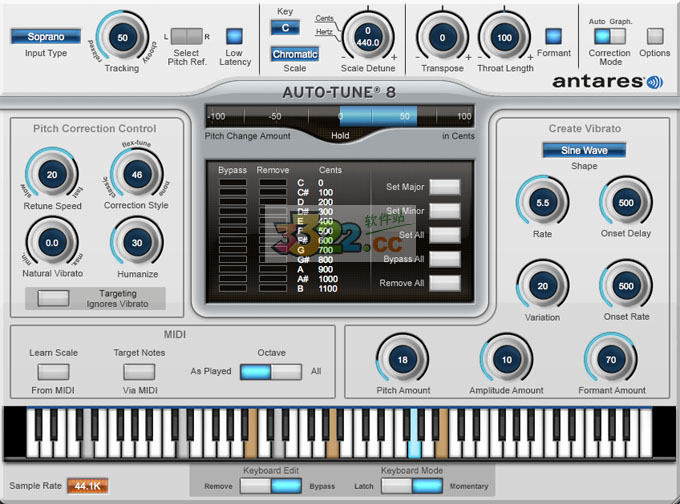This screenshot has height=504, width=680.
Task: Click the Antares logo
Action: pos(607,82)
